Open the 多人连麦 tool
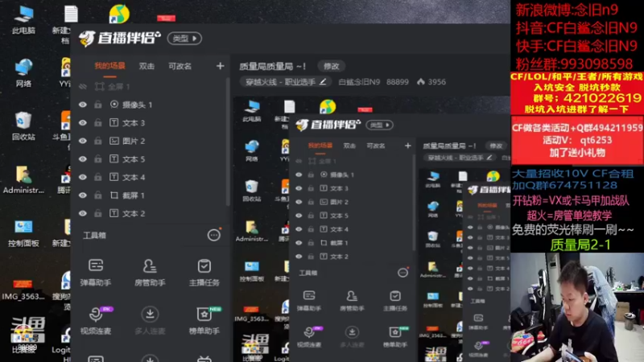 point(150,320)
